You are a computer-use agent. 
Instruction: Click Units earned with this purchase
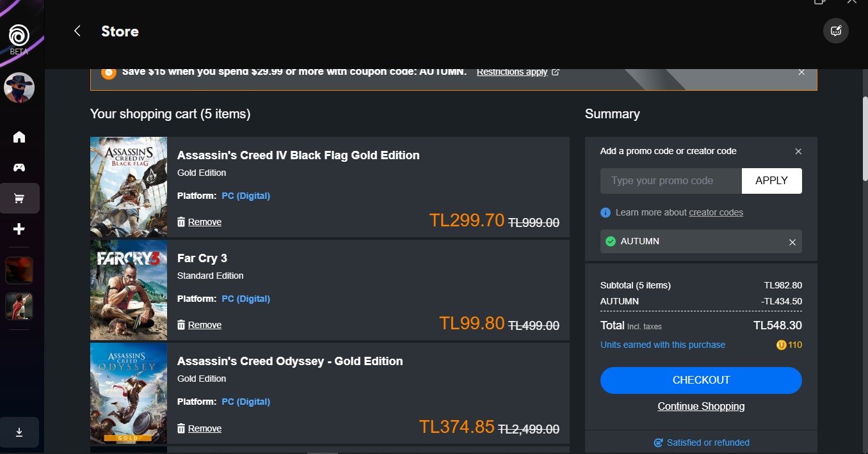[663, 345]
